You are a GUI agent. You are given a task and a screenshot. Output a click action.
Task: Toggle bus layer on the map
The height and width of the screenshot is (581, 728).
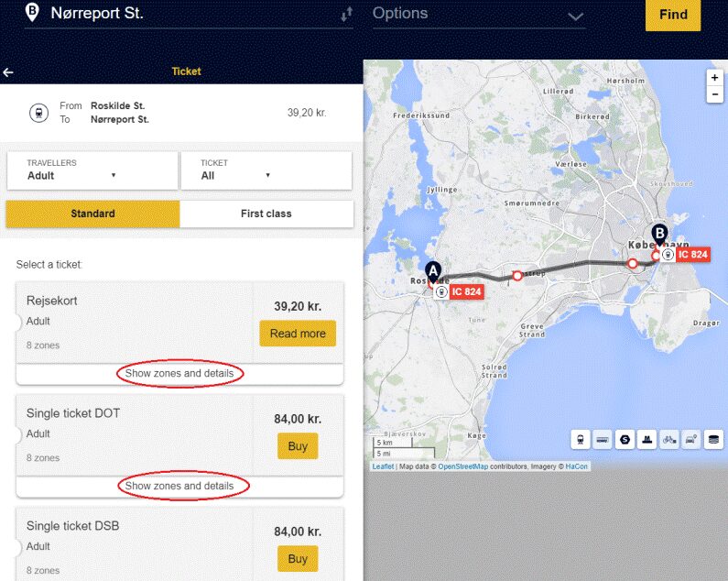[x=603, y=440]
